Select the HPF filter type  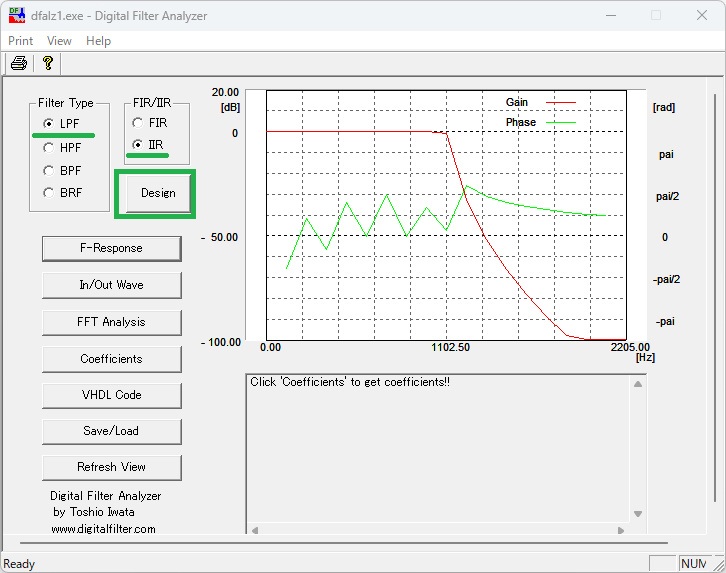49,147
